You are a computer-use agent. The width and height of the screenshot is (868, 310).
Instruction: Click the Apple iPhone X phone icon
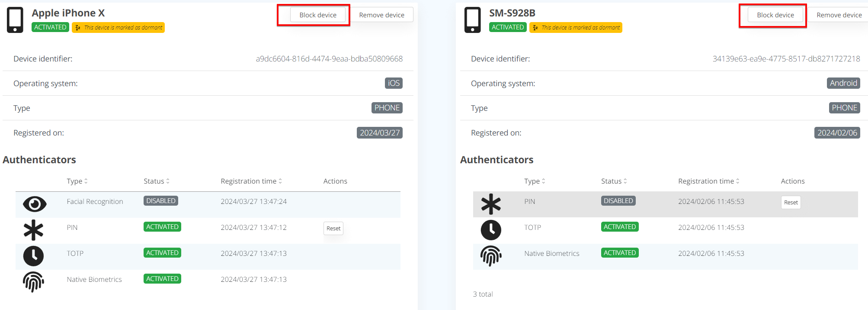click(x=15, y=20)
